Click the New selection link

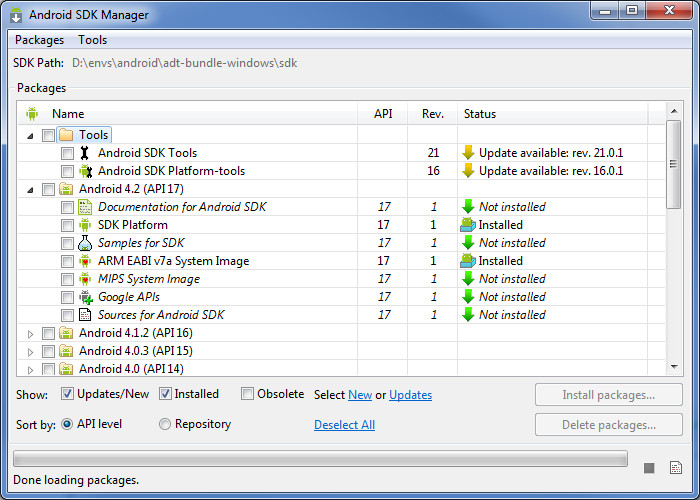click(x=360, y=395)
